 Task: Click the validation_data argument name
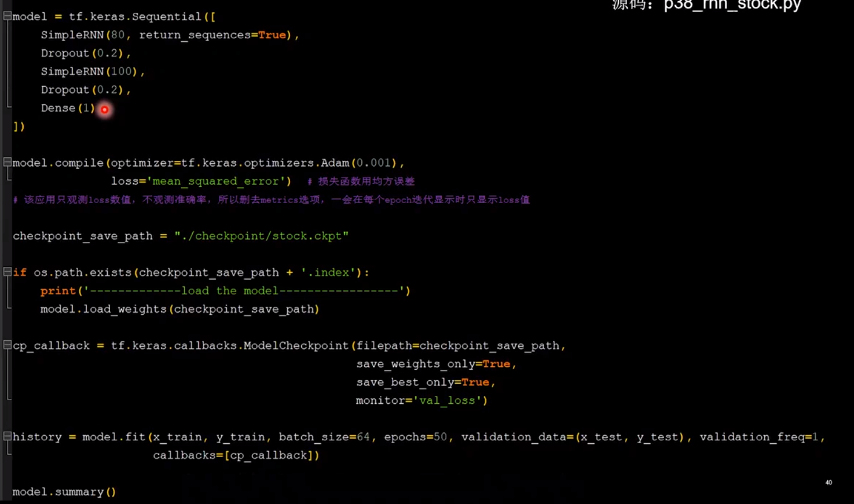click(x=513, y=437)
